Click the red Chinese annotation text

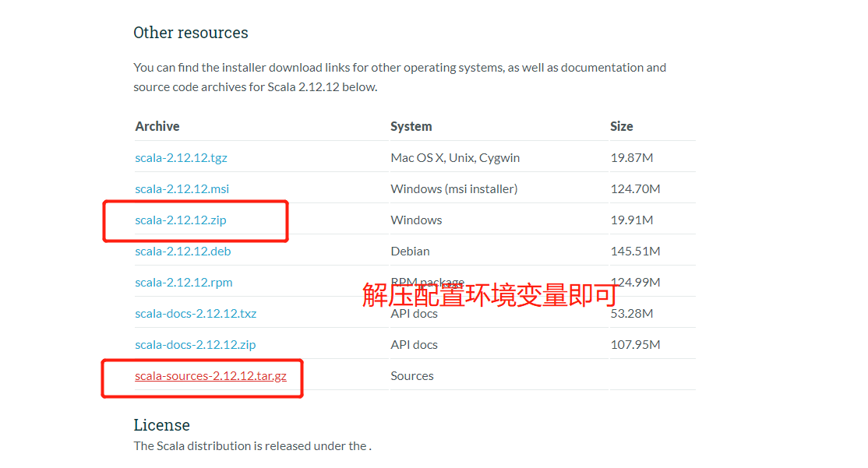pos(489,295)
